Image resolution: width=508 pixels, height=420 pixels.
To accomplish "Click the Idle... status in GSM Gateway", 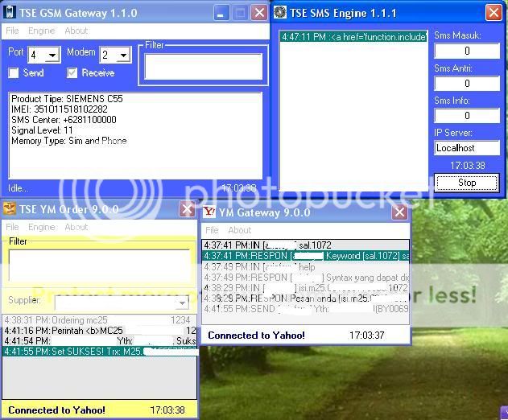I will (19, 188).
